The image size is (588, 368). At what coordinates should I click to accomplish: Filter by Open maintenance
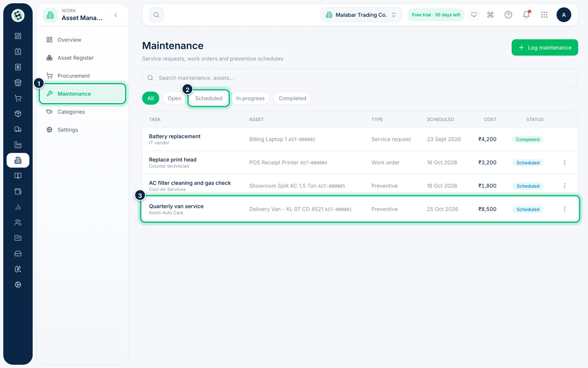[175, 98]
